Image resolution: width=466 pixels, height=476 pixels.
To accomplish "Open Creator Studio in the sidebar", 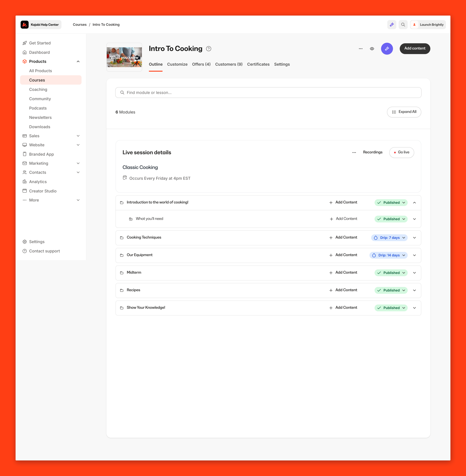I will tap(43, 191).
